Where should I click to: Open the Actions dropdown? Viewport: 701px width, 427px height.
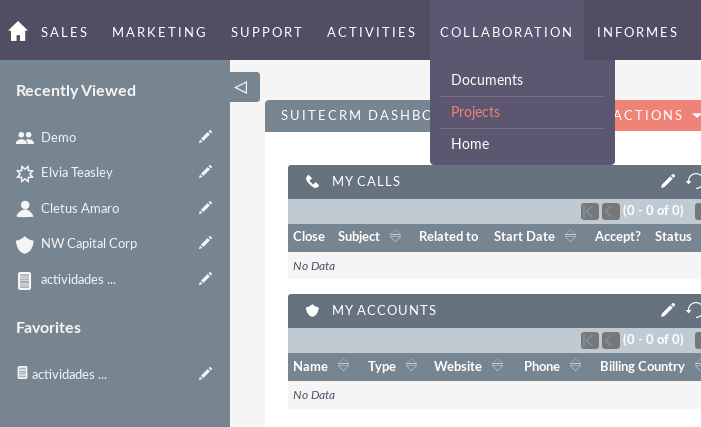pyautogui.click(x=656, y=115)
